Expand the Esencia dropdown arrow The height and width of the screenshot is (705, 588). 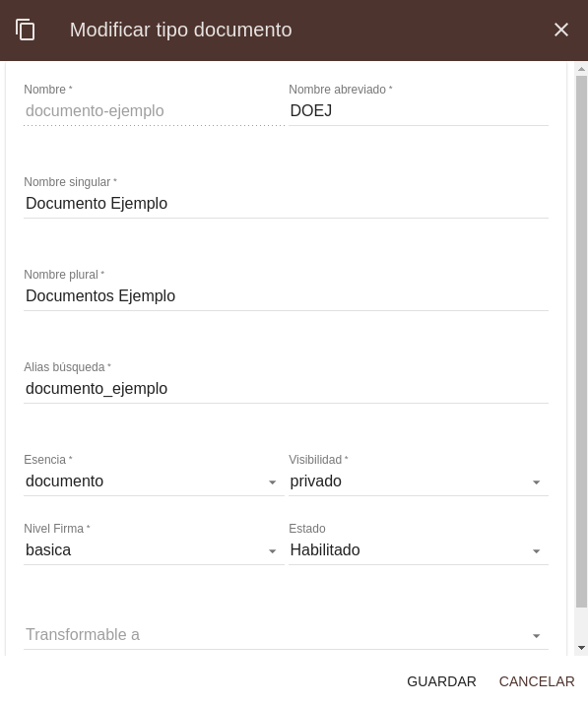(272, 482)
